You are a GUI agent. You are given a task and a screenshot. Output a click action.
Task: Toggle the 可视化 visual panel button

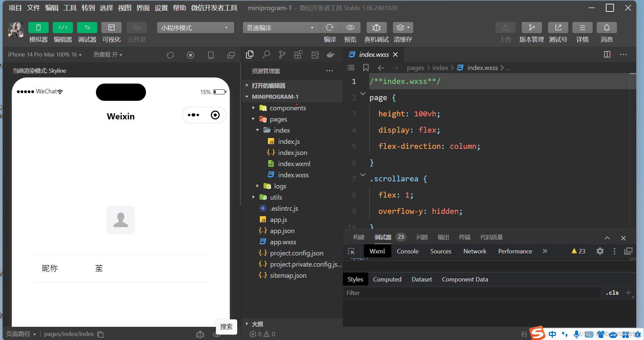(112, 28)
